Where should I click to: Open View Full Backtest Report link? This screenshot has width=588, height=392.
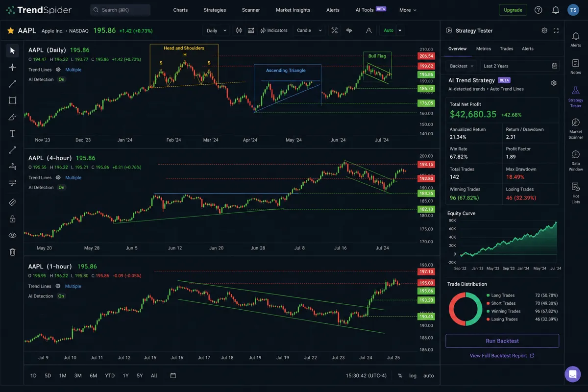(x=502, y=356)
